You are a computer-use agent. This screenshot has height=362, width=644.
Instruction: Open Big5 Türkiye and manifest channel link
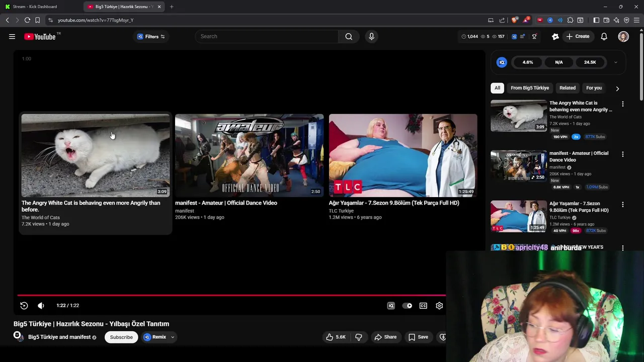pyautogui.click(x=59, y=337)
